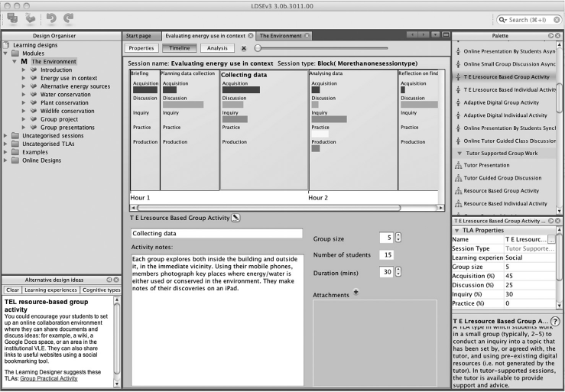Increase the Group size stepper value
565x392 pixels.
click(398, 235)
